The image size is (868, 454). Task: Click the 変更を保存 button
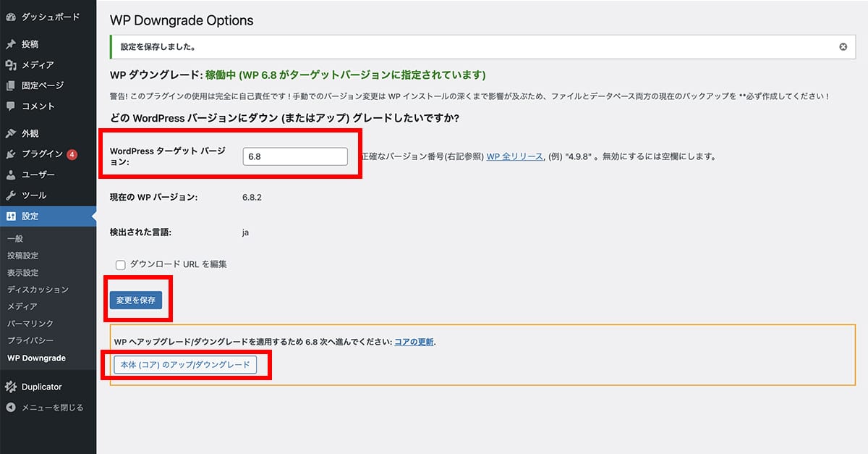[x=136, y=300]
